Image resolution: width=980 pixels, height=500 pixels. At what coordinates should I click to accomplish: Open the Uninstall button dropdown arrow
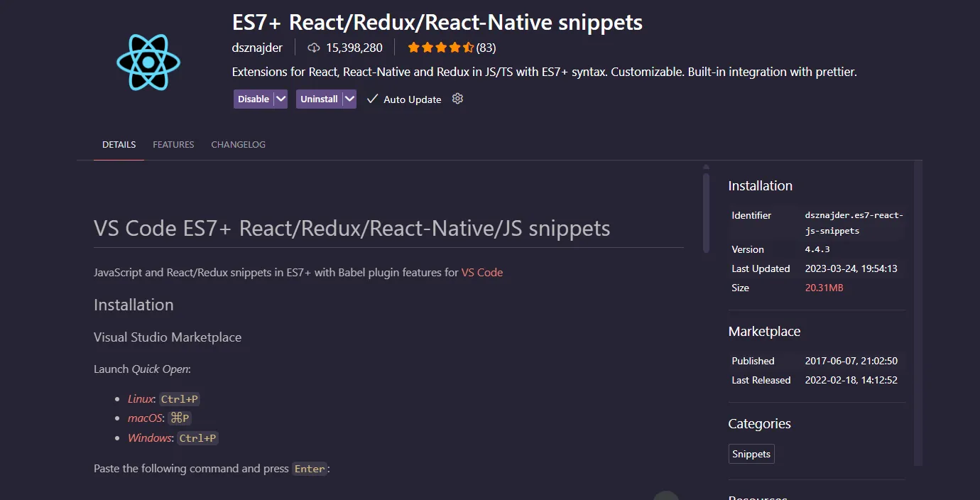click(349, 99)
